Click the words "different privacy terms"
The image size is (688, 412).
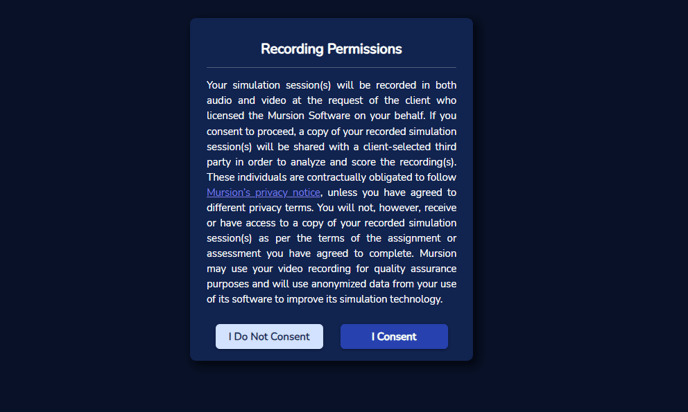point(260,208)
